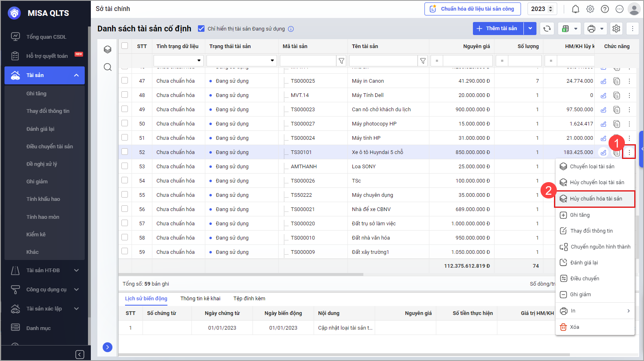Expand the Tài sản HT-ĐB sidebar section
The width and height of the screenshot is (644, 361).
[x=76, y=271]
